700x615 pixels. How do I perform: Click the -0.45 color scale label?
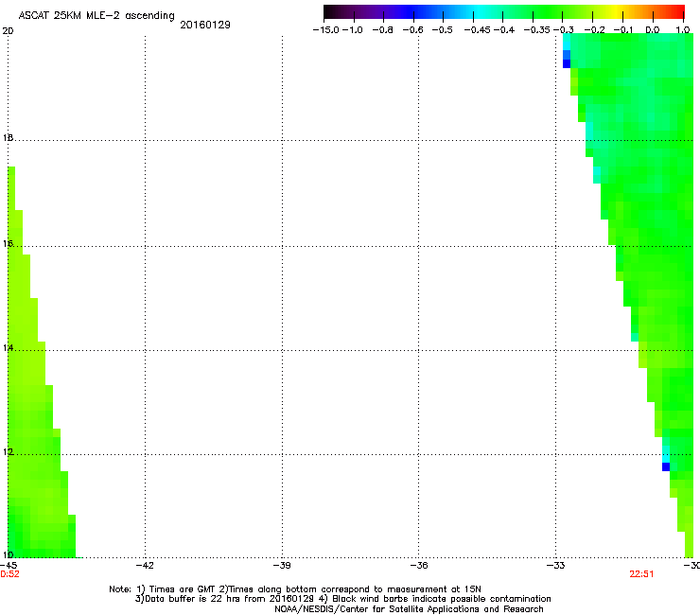pos(478,30)
